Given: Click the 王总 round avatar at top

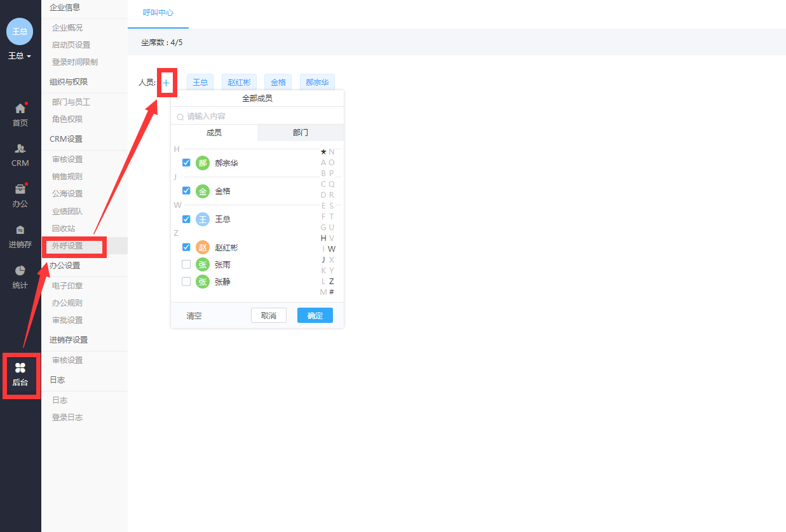Looking at the screenshot, I should point(20,31).
